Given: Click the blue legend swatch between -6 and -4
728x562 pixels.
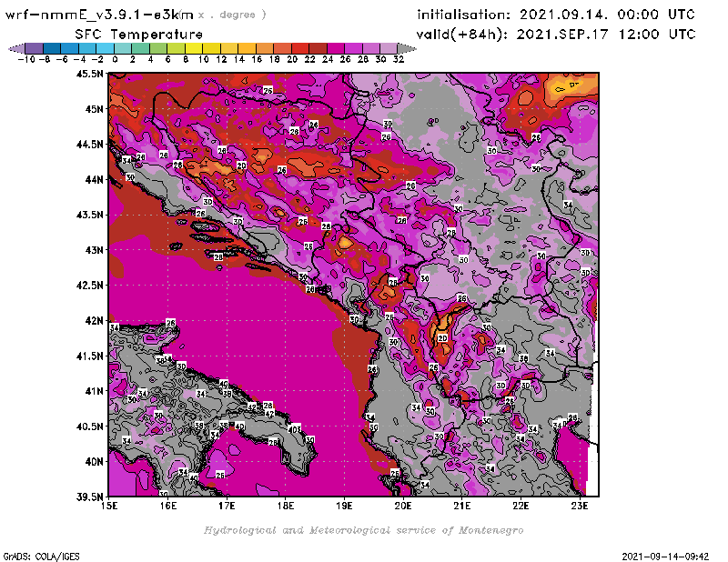Looking at the screenshot, I should (x=70, y=48).
